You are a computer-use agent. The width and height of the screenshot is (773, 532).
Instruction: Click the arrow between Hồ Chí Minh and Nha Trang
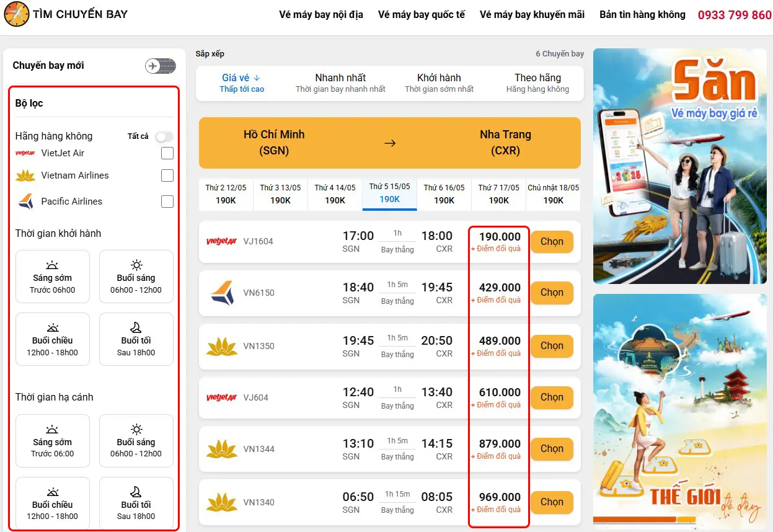[390, 143]
